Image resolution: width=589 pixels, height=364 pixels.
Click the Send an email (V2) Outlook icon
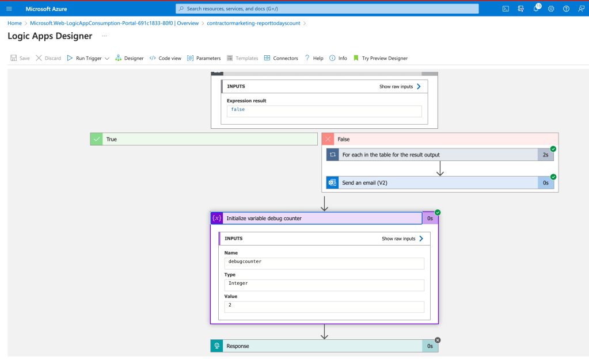click(x=332, y=183)
